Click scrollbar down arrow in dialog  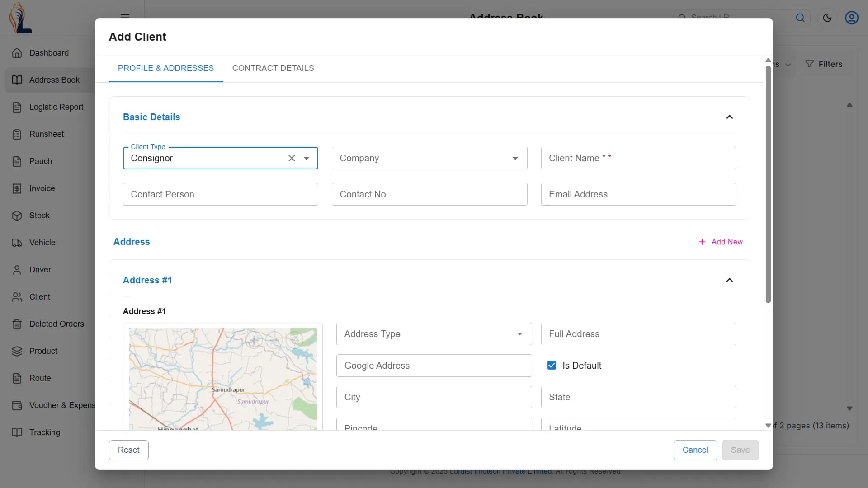coord(768,426)
